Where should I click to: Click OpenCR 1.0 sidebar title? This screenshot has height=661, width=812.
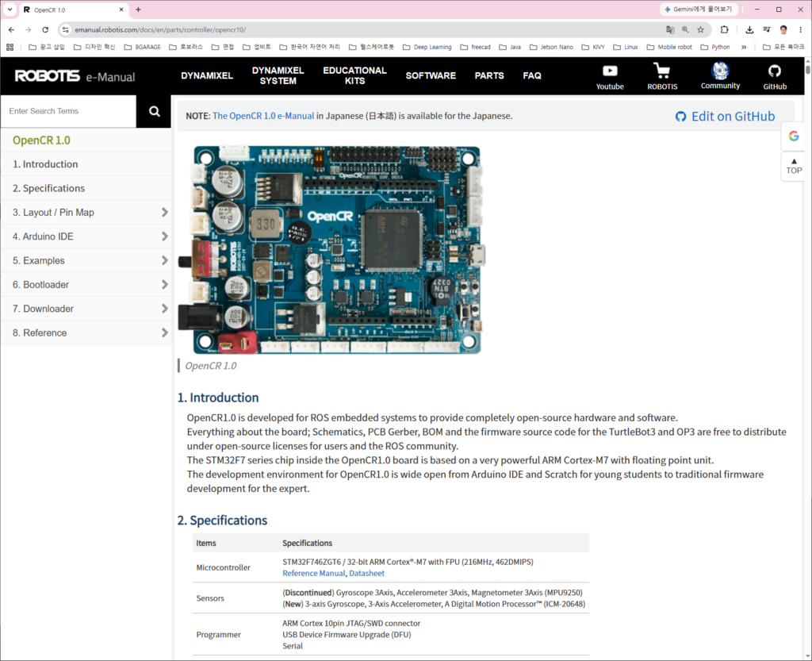point(41,140)
